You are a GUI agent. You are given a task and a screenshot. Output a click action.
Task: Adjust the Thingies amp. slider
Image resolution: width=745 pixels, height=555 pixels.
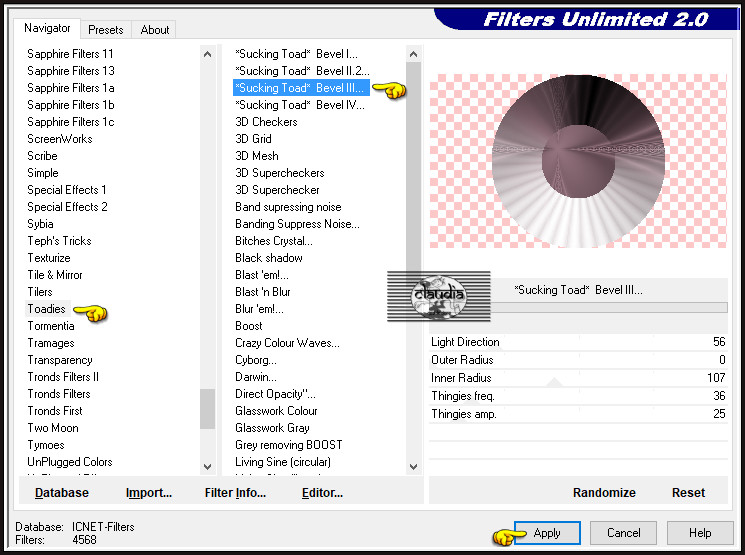578,414
